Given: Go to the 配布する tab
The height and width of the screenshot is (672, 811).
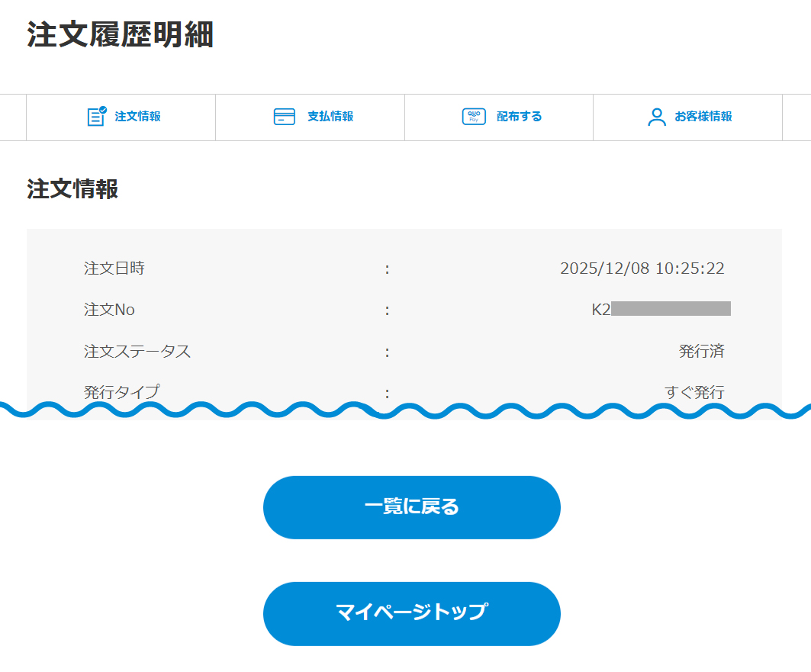Looking at the screenshot, I should pyautogui.click(x=520, y=117).
